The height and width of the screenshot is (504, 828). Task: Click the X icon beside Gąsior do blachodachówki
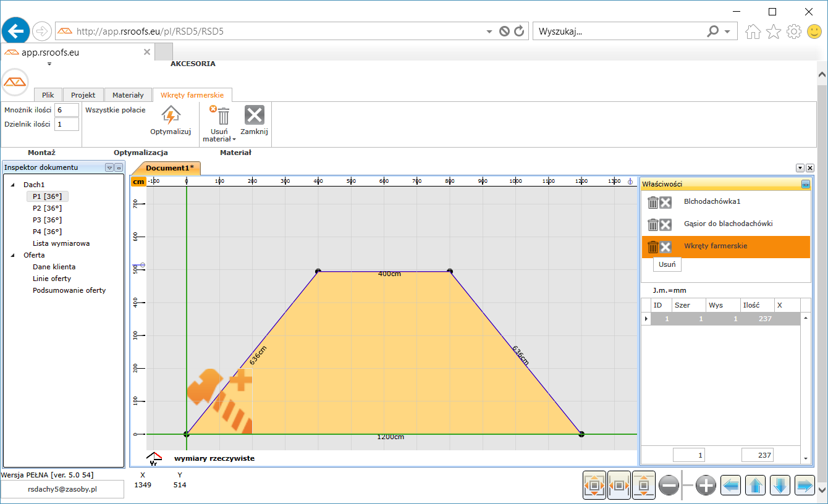[x=665, y=224]
